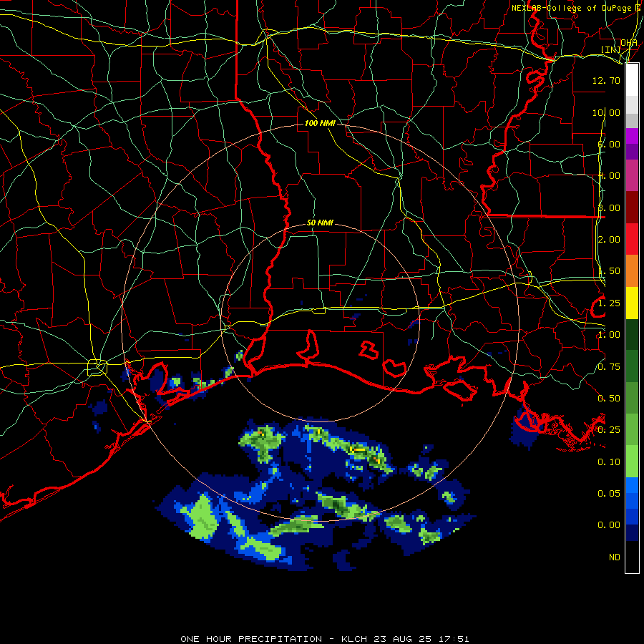Click the ND legend label
Image resolution: width=644 pixels, height=644 pixels.
tap(615, 557)
